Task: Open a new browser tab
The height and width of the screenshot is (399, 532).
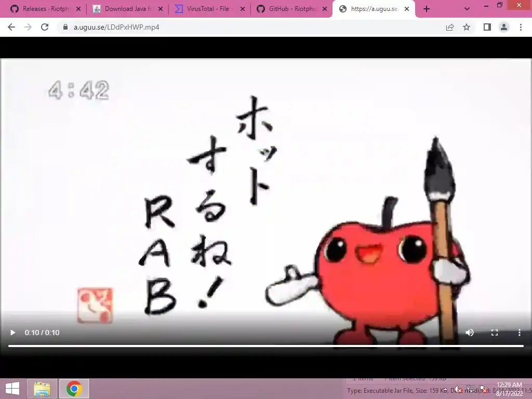Action: pos(427,9)
